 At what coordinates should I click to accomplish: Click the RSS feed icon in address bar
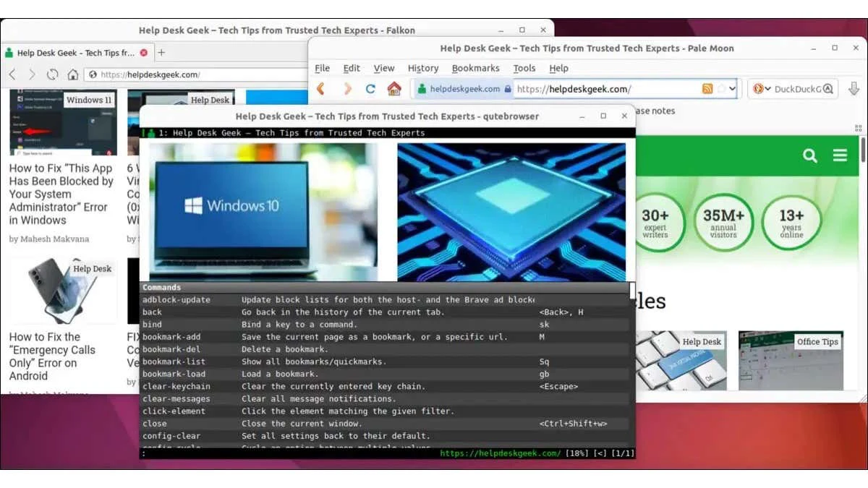click(x=707, y=89)
